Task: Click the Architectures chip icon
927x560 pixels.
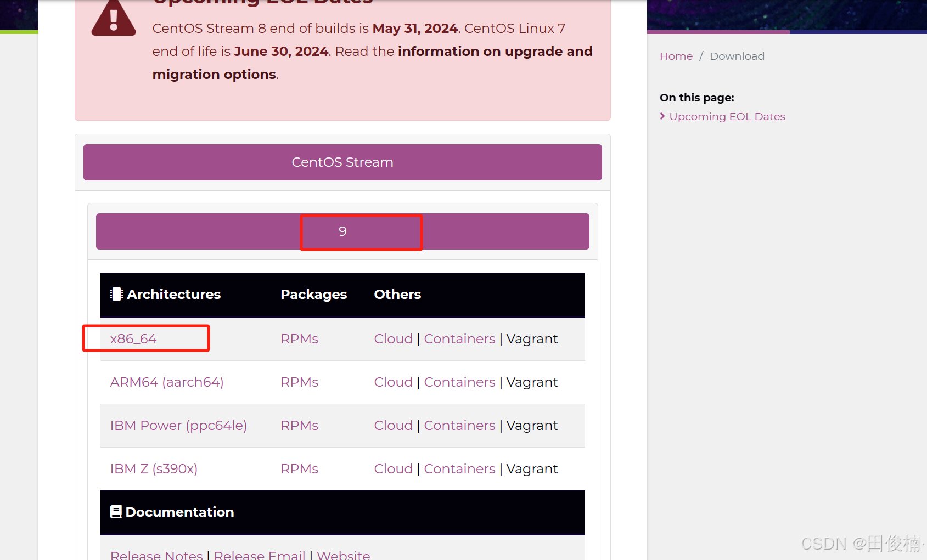Action: click(x=116, y=294)
